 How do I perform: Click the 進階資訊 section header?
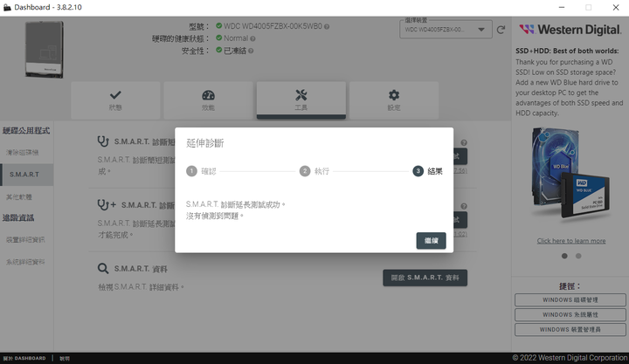coord(18,217)
